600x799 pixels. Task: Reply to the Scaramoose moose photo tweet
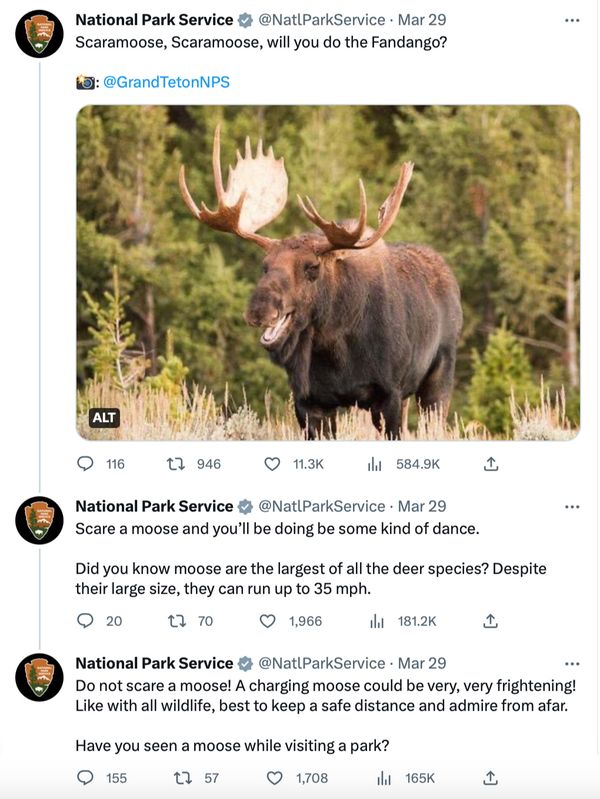click(87, 464)
